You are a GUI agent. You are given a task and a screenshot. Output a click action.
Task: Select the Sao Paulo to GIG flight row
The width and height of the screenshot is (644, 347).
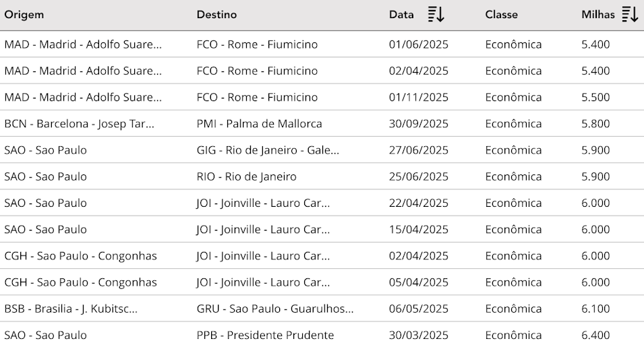[322, 150]
